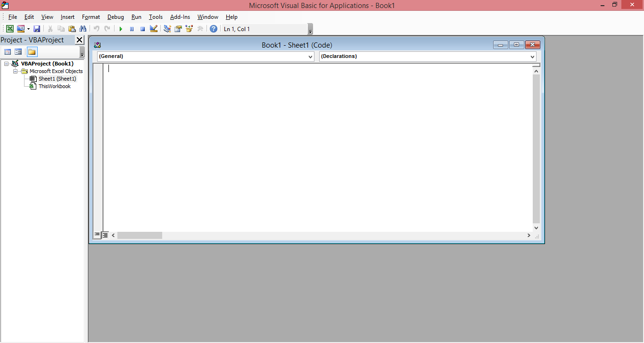Click the Save icon
The height and width of the screenshot is (343, 644).
coord(37,29)
